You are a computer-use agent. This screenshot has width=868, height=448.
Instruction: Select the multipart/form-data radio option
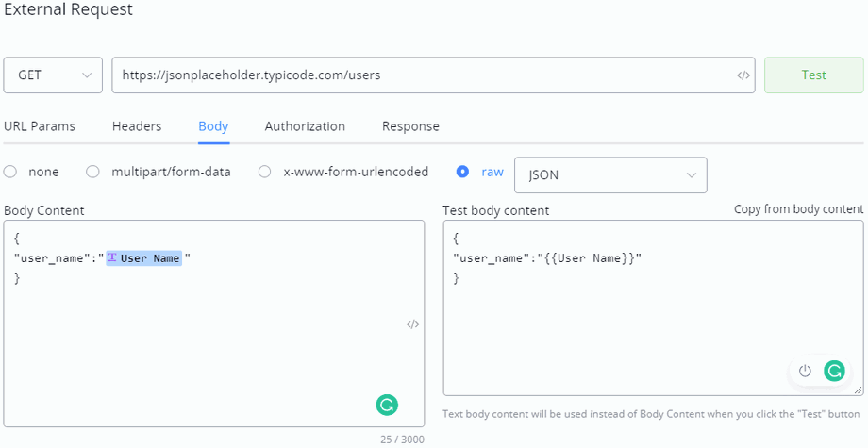92,172
